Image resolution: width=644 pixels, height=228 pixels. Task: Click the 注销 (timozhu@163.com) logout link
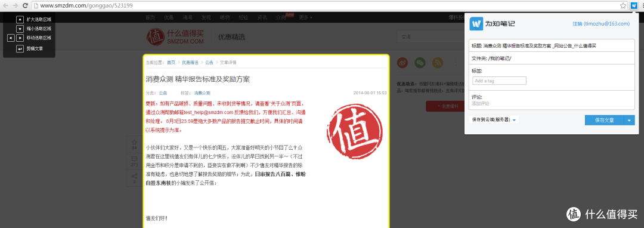pos(601,24)
